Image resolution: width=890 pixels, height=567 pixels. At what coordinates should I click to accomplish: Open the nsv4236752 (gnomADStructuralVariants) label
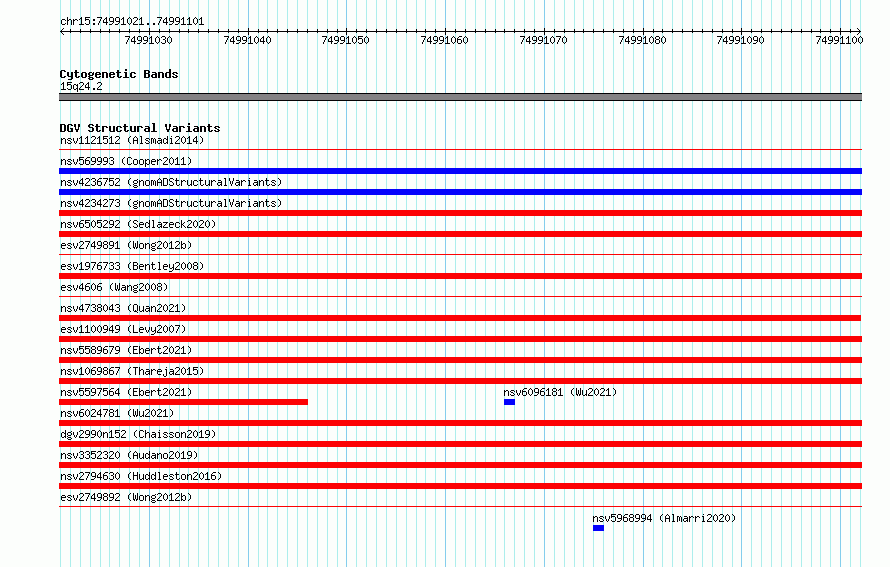[171, 182]
